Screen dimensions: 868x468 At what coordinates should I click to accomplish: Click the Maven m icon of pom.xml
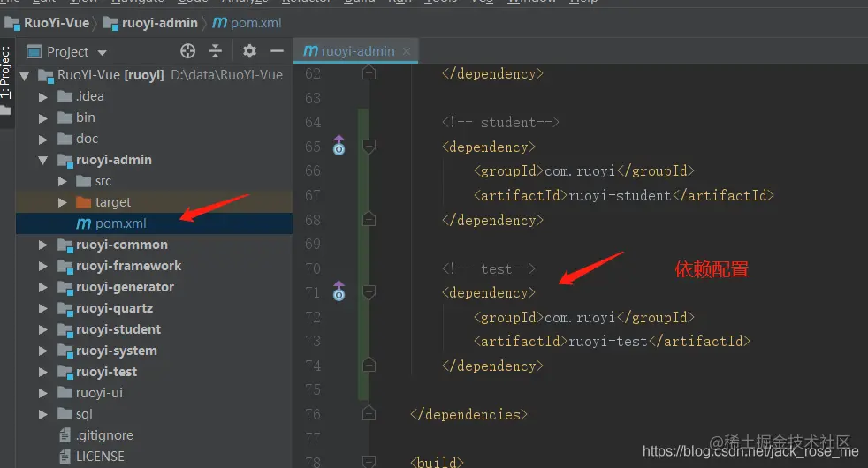coord(83,223)
